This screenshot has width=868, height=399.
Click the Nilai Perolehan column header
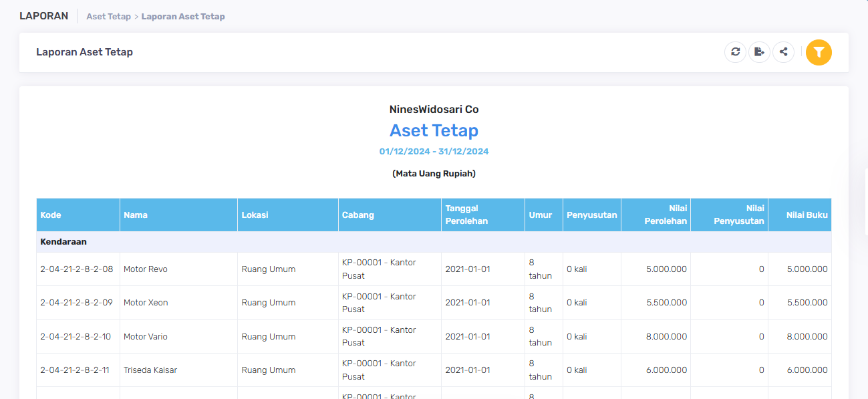[656, 215]
